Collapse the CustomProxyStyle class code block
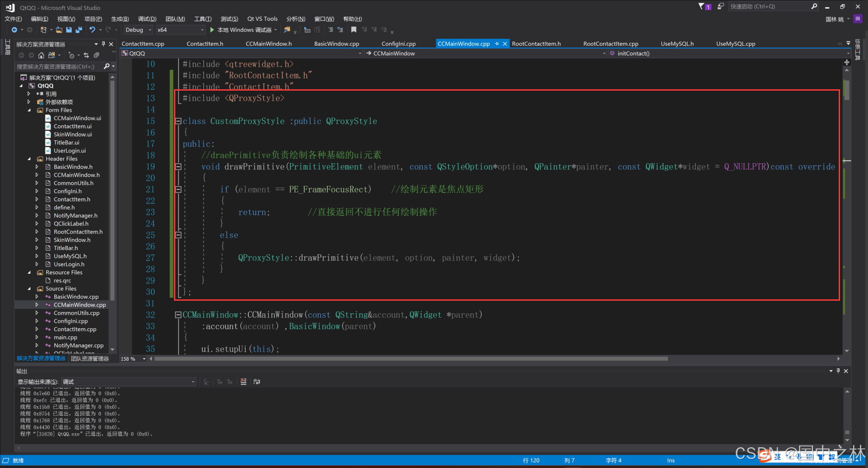The height and width of the screenshot is (468, 868). click(x=178, y=121)
